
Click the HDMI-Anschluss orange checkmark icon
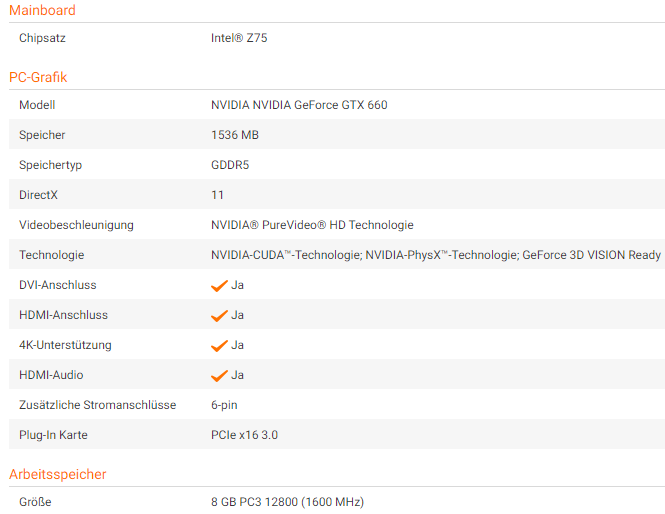click(x=219, y=316)
